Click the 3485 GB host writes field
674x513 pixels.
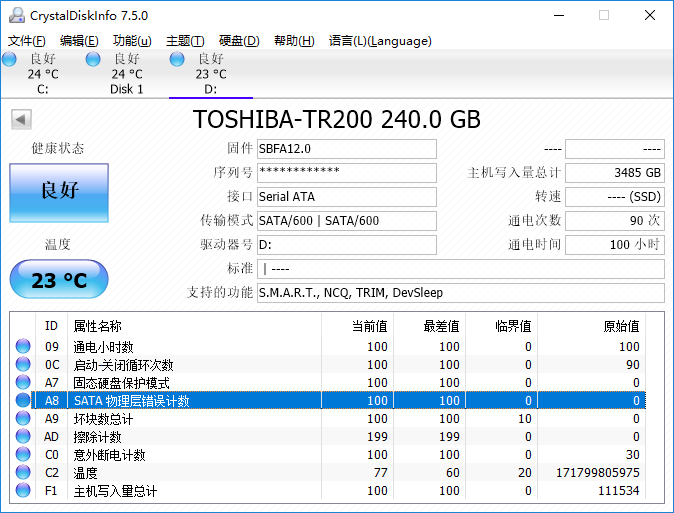(x=615, y=173)
